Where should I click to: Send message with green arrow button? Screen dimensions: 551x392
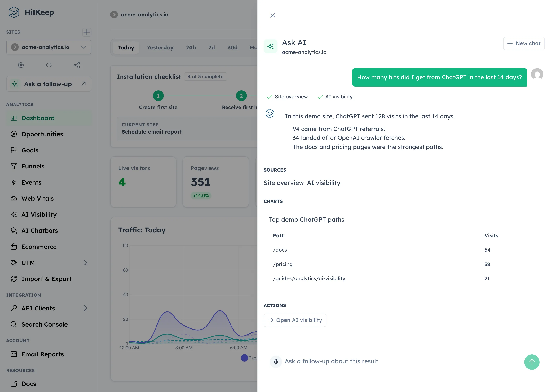click(531, 362)
